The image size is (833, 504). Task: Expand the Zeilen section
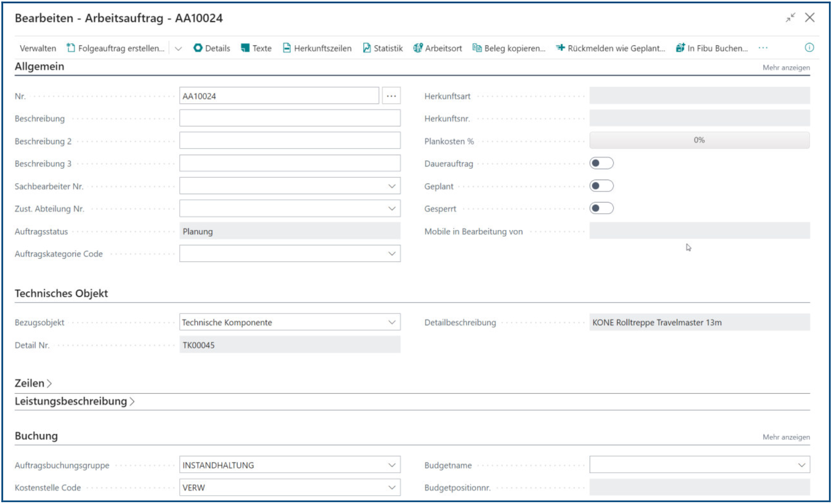[33, 383]
